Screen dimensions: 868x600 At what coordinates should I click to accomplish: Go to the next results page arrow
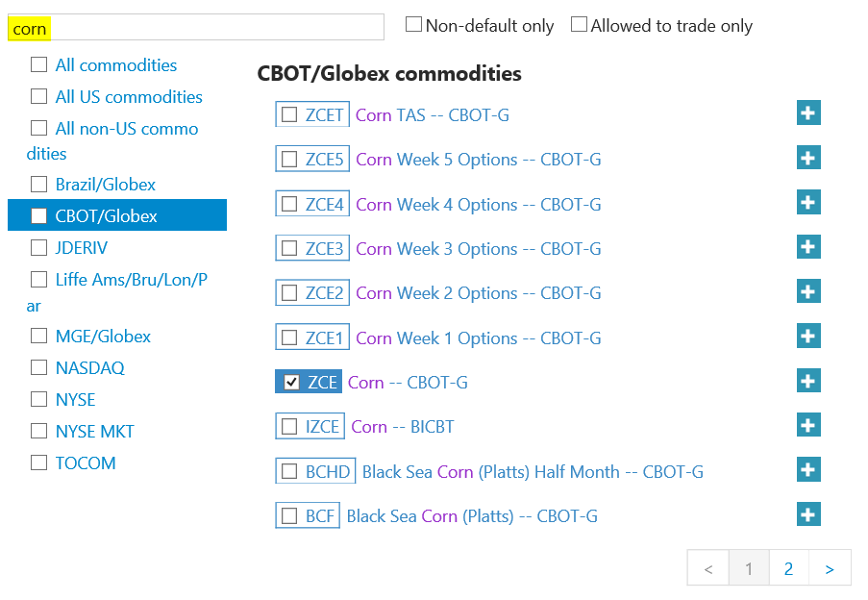point(830,568)
